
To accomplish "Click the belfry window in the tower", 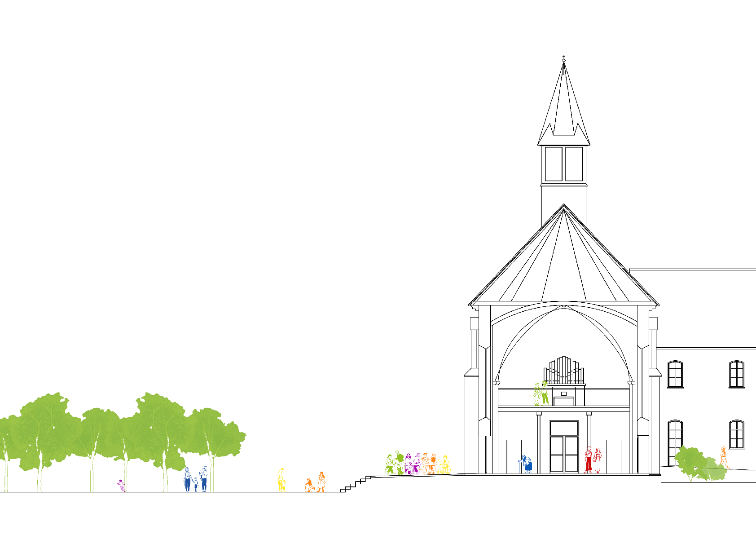I will 563,164.
